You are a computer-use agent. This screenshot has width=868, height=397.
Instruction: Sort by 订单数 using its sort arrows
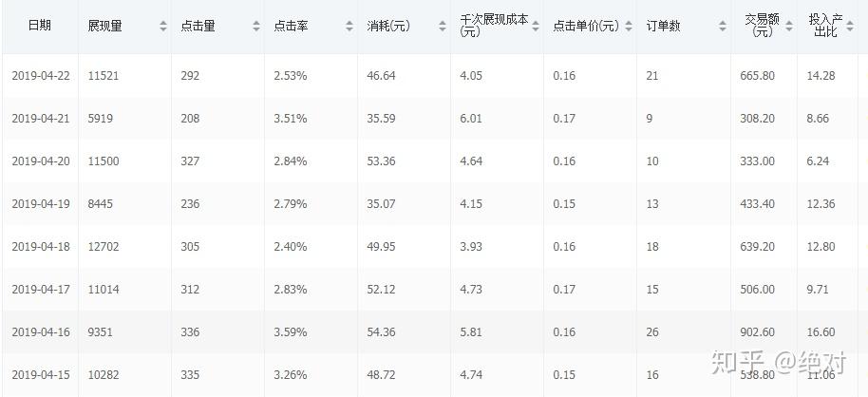pyautogui.click(x=721, y=27)
